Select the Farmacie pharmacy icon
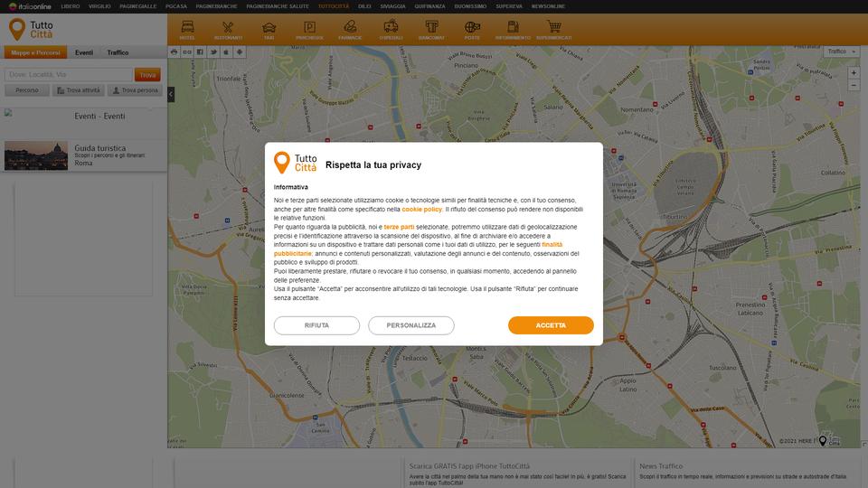 (x=350, y=29)
